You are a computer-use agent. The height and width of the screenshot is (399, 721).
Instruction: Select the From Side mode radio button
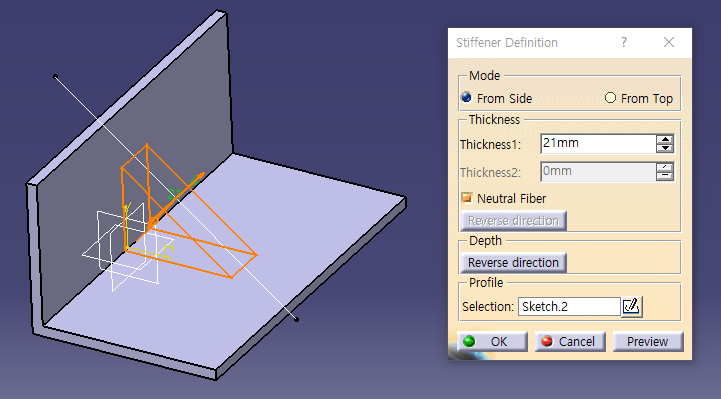coord(467,98)
